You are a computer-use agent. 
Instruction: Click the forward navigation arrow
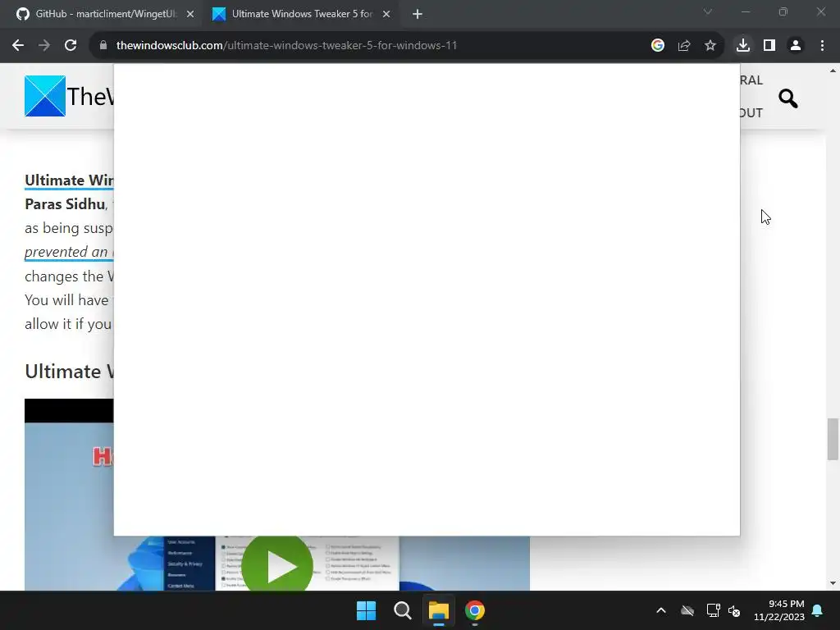(44, 46)
